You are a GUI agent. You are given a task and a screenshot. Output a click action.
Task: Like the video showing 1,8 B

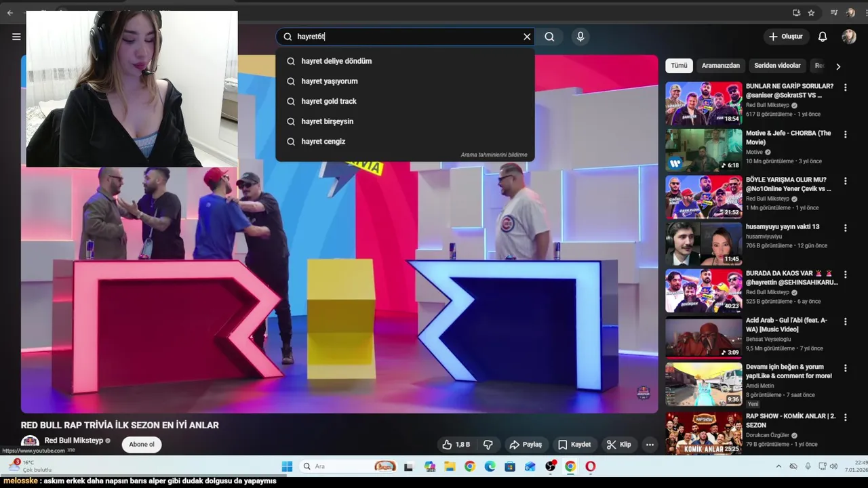(x=456, y=445)
